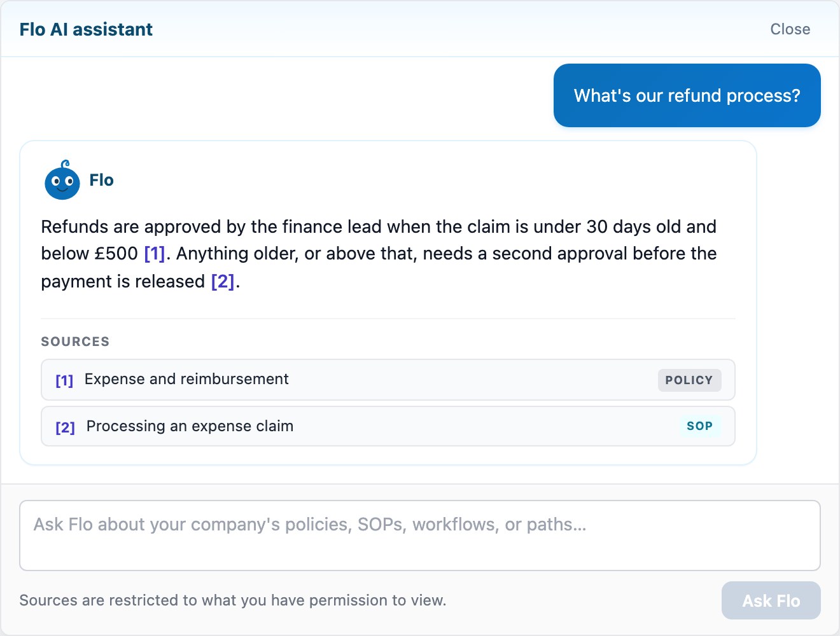This screenshot has width=840, height=636.
Task: Click the 'Flo AI assistant' header title
Action: [86, 29]
